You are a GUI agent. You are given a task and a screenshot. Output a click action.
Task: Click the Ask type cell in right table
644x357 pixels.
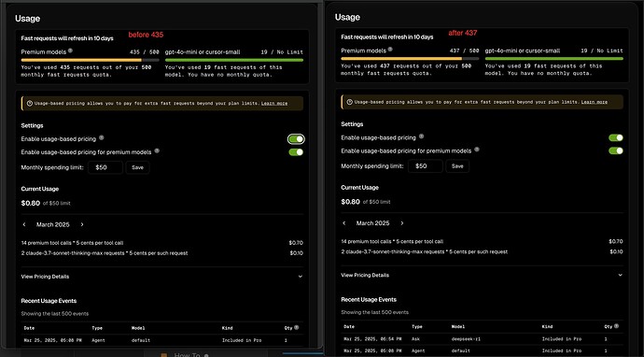point(415,339)
